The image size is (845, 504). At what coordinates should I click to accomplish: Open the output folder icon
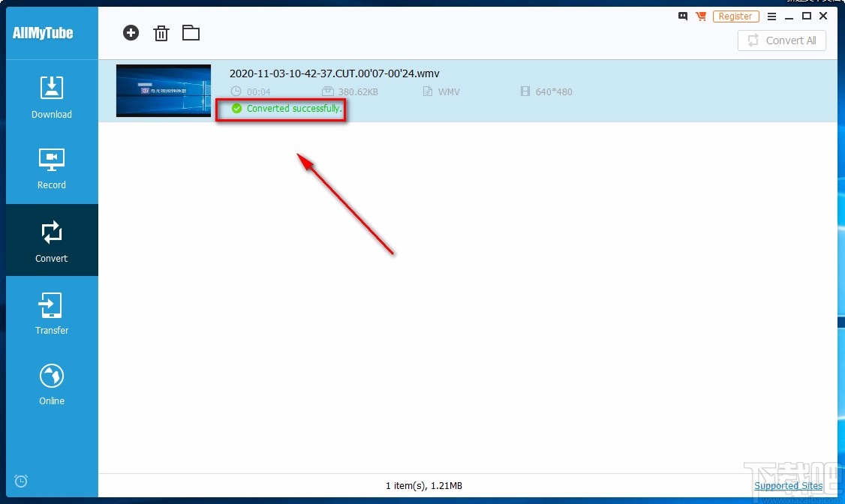tap(191, 33)
